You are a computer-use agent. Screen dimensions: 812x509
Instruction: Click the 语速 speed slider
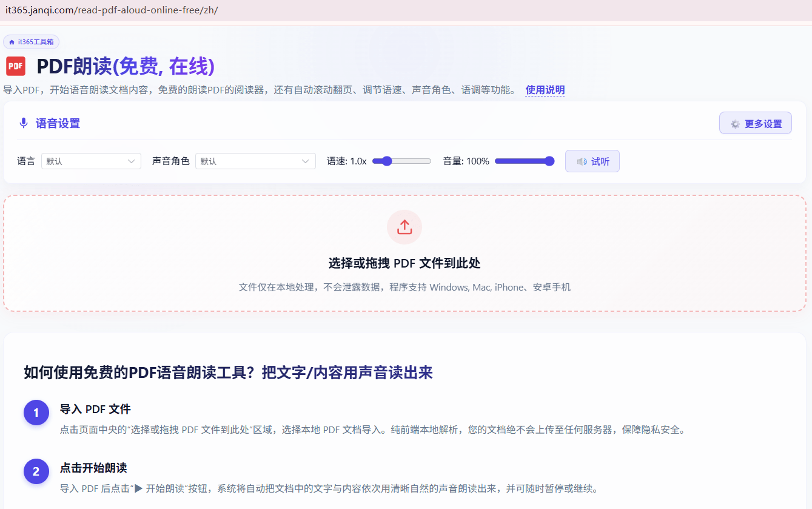point(401,161)
